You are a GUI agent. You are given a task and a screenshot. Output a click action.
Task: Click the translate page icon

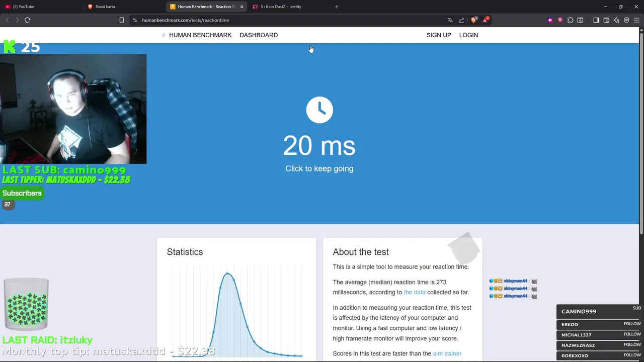pos(450,20)
